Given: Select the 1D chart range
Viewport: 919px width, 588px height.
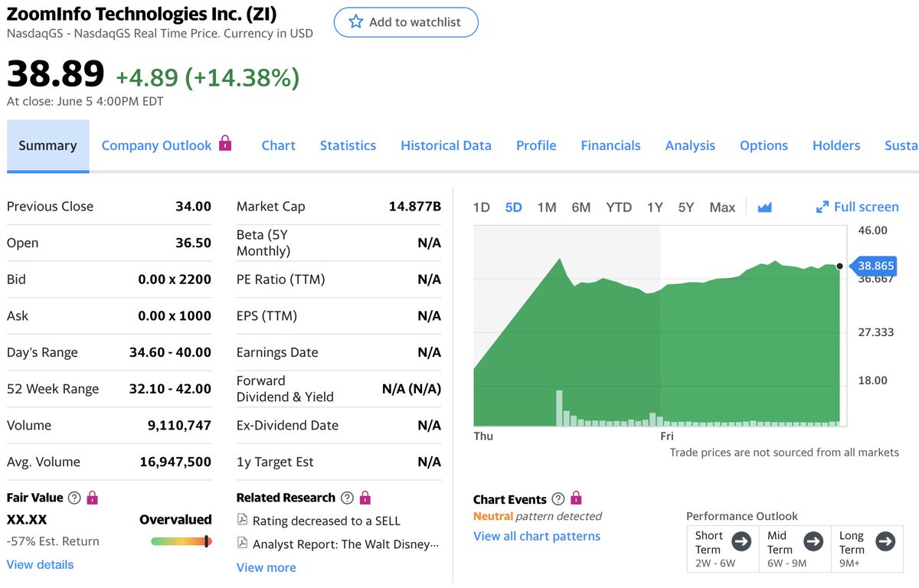Looking at the screenshot, I should [x=481, y=207].
